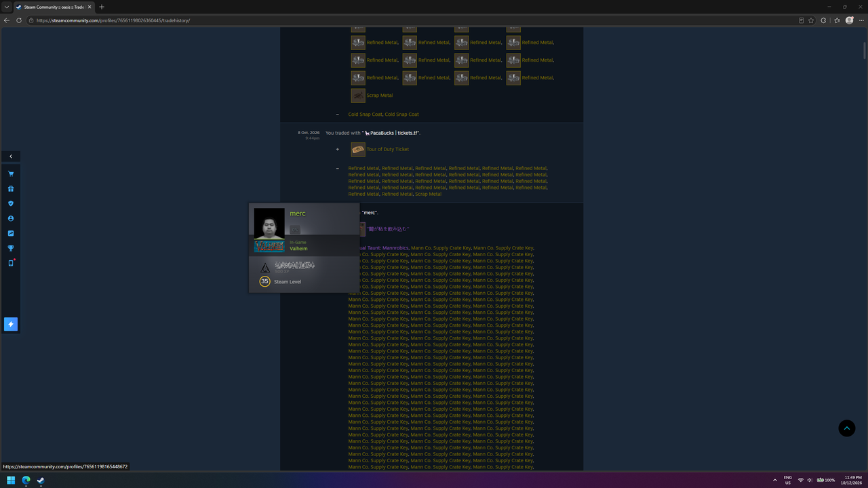This screenshot has height=488, width=868.
Task: Open browser profile avatar
Action: [x=849, y=20]
